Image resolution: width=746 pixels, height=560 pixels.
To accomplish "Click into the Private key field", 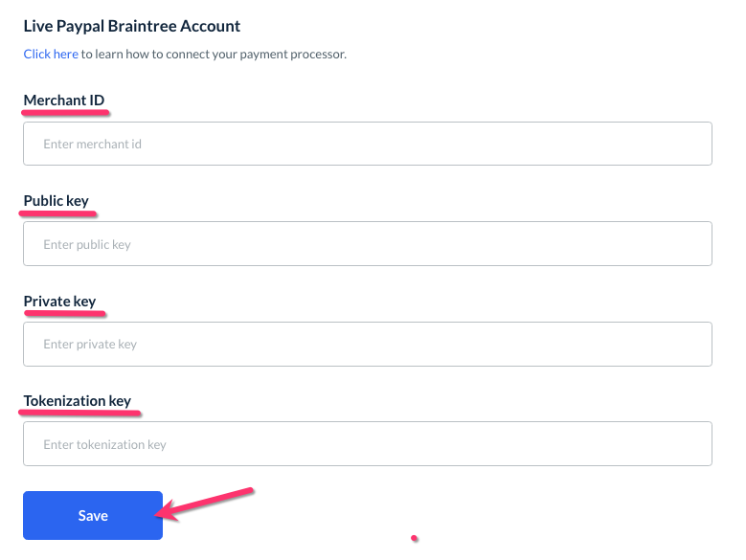I will click(368, 344).
